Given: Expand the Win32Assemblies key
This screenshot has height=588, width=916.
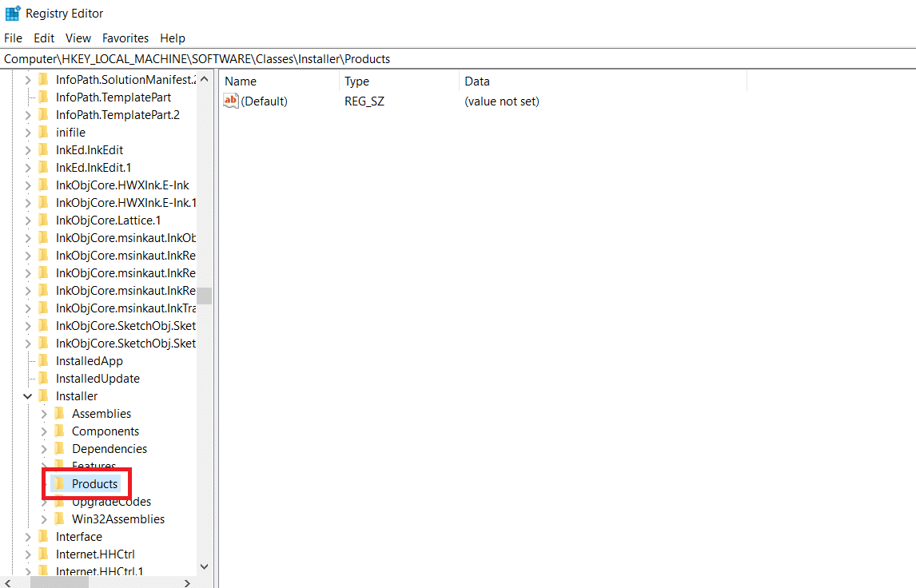Looking at the screenshot, I should pos(44,519).
